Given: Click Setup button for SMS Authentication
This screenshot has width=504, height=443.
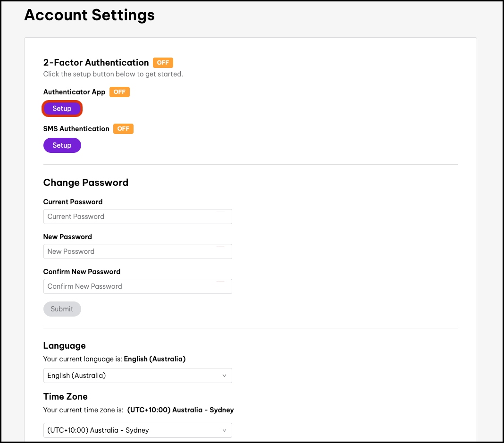Looking at the screenshot, I should [x=62, y=145].
